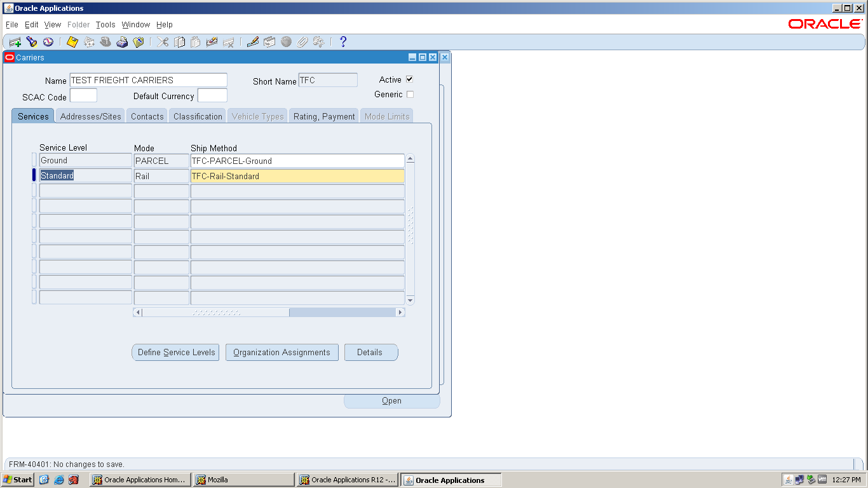
Task: Click the Edit Field pencil icon
Action: pos(253,42)
